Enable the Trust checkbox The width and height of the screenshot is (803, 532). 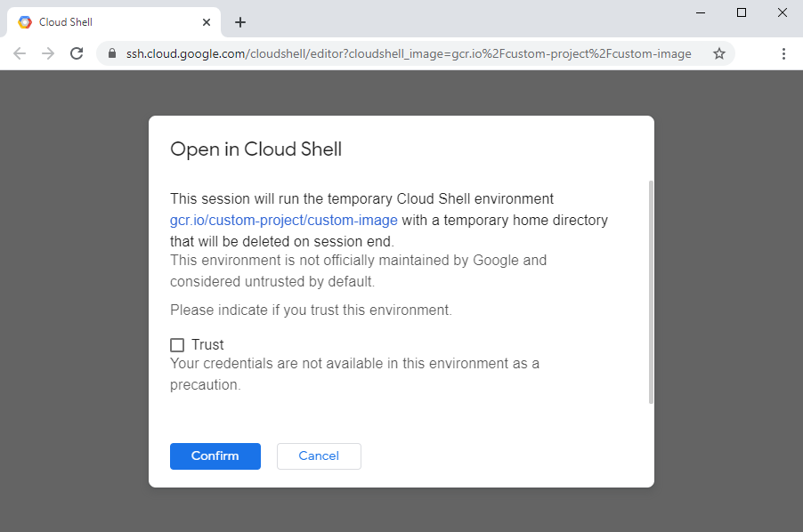(x=177, y=345)
